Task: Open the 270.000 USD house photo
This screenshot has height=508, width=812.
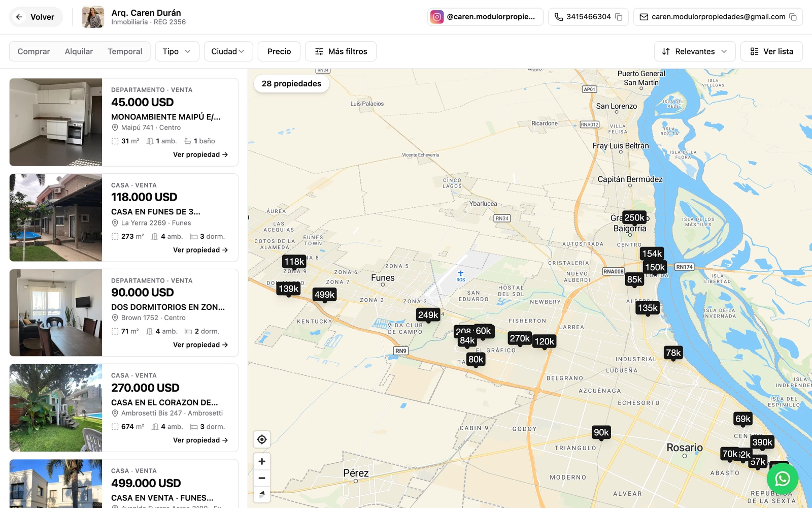Action: click(56, 407)
